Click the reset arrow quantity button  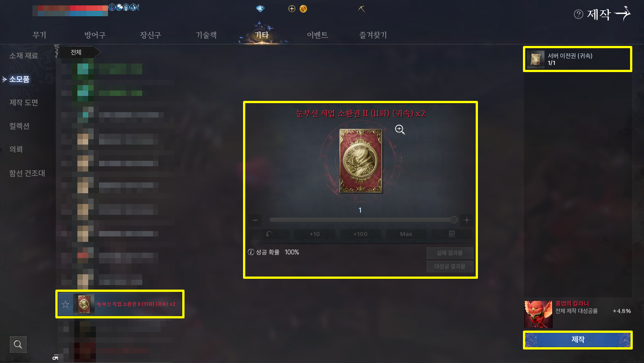click(x=270, y=234)
